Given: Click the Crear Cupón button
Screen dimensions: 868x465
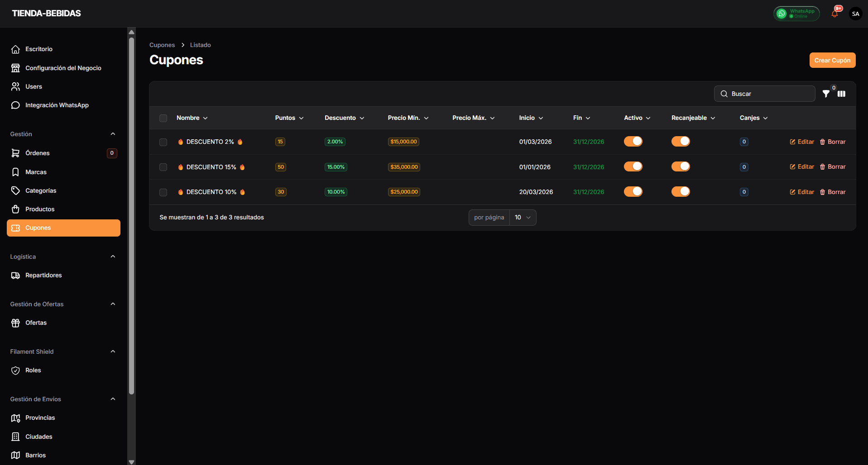Looking at the screenshot, I should pyautogui.click(x=832, y=60).
